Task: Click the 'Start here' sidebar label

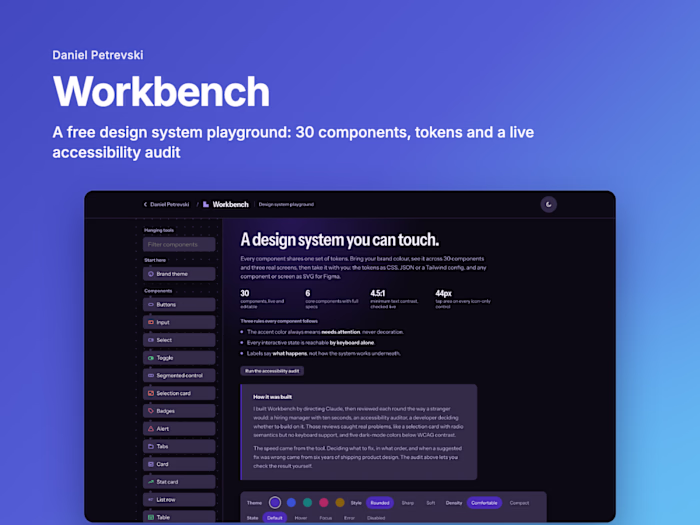Action: point(155,260)
